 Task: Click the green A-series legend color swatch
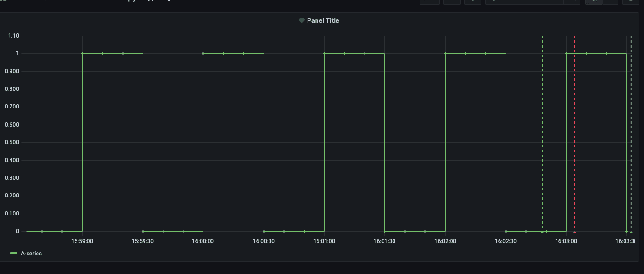point(14,254)
